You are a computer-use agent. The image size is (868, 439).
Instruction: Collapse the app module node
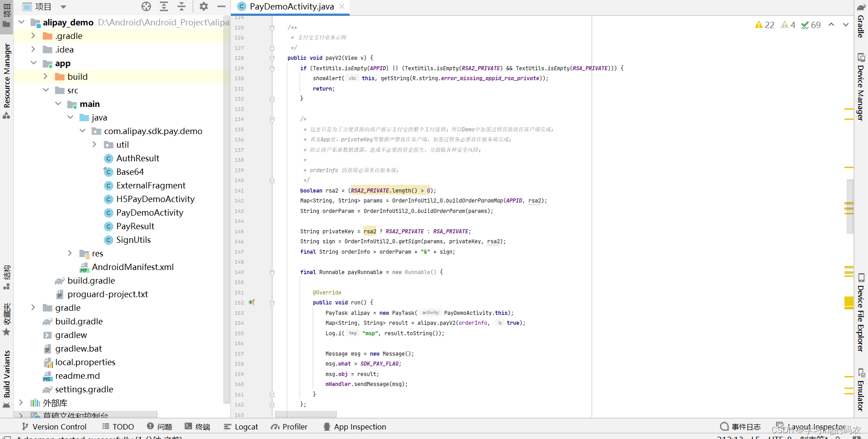[34, 63]
